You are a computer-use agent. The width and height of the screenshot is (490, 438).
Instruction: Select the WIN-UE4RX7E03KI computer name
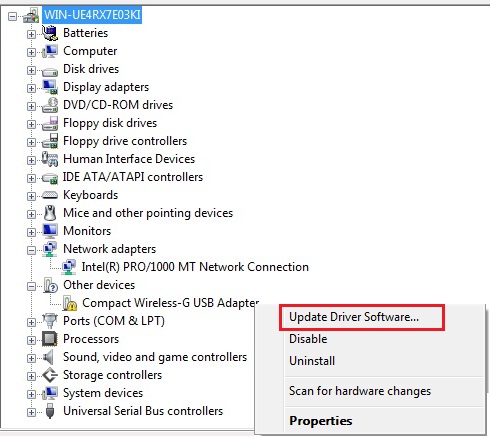92,15
